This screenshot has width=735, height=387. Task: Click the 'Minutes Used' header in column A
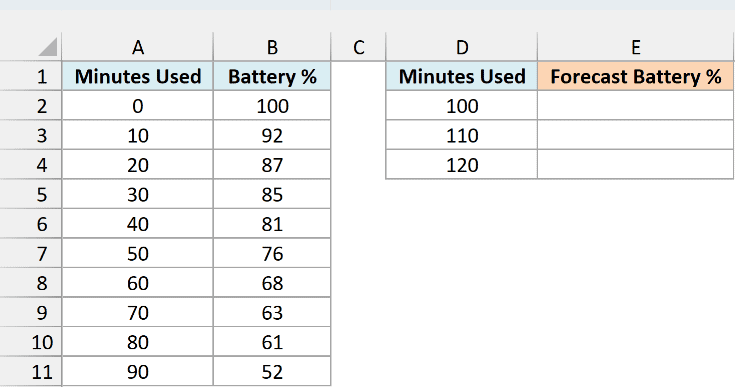[x=137, y=76]
